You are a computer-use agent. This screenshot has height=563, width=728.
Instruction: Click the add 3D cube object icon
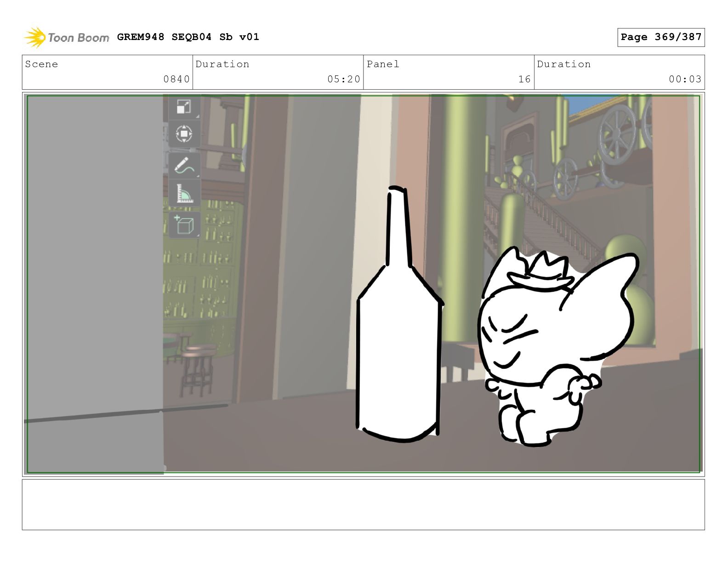click(184, 224)
